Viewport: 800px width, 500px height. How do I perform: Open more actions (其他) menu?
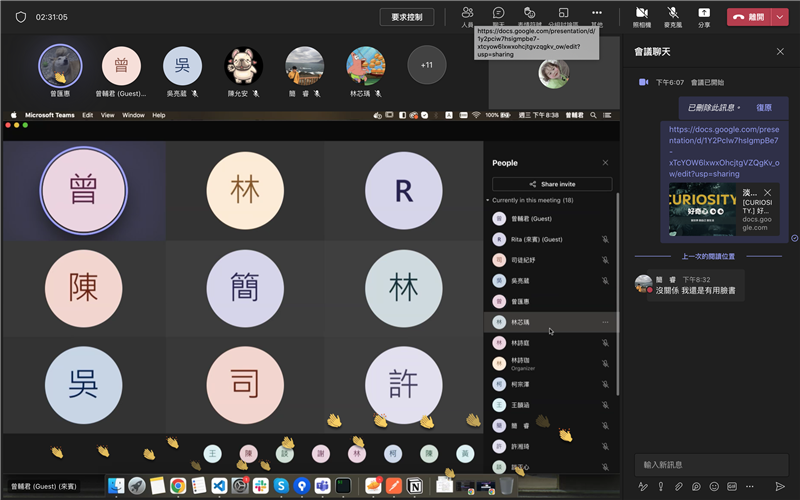coord(597,15)
